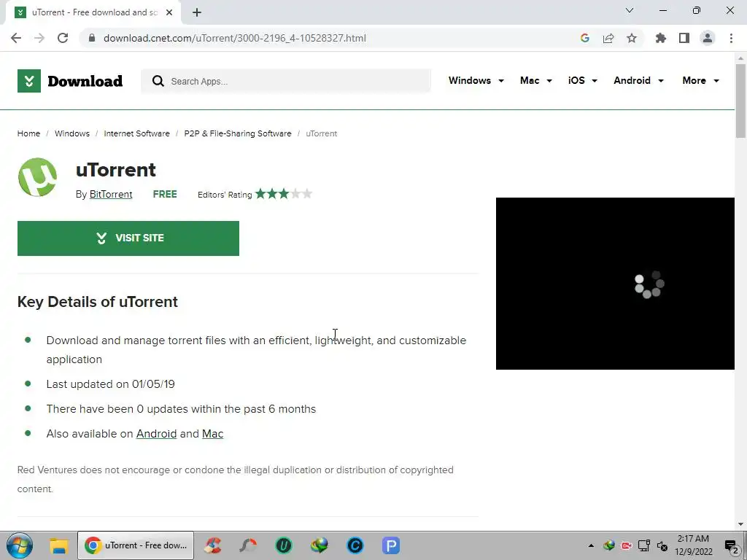Expand the iOS dropdown menu
The image size is (747, 560).
[x=582, y=80]
